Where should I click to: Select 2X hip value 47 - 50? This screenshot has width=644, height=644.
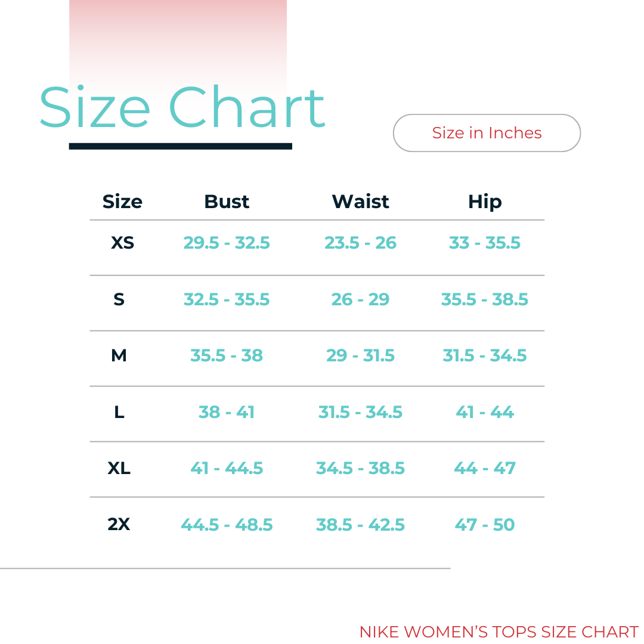click(x=485, y=525)
